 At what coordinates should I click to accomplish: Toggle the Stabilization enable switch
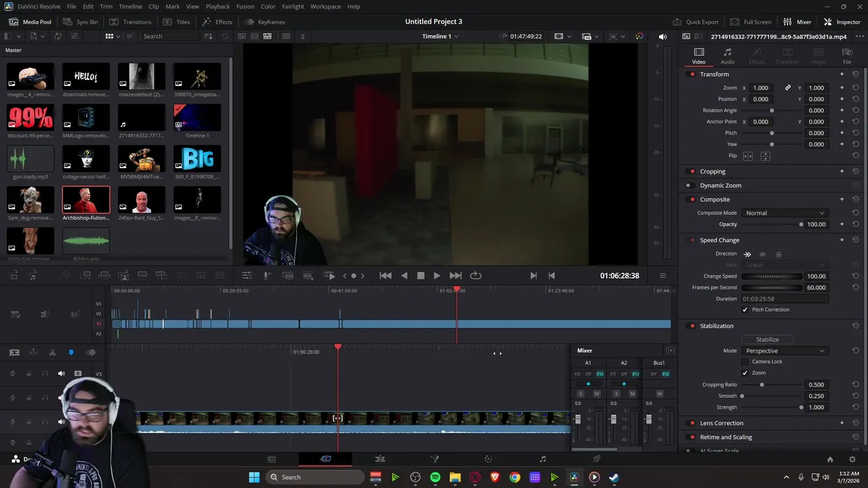(x=692, y=326)
